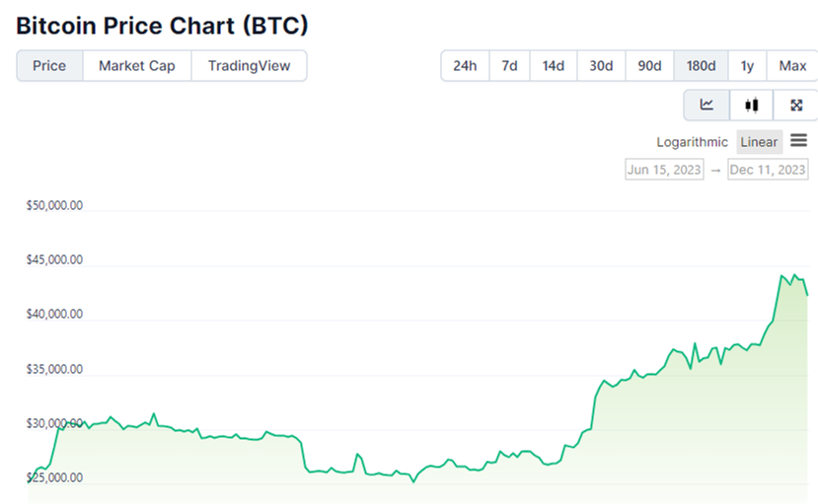Enable Logarithmic scale

coord(692,142)
